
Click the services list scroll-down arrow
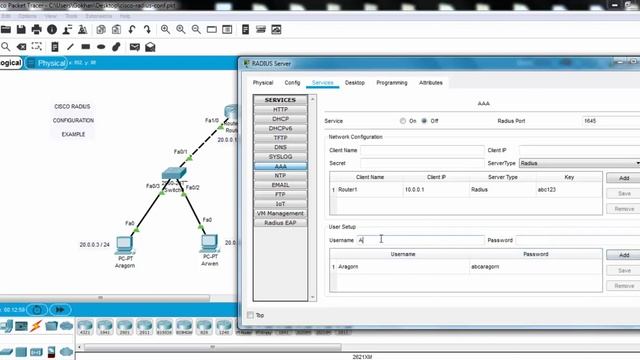click(x=313, y=297)
